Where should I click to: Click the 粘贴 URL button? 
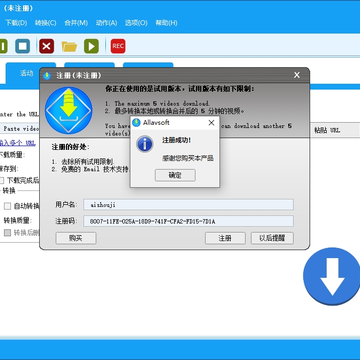tap(327, 130)
